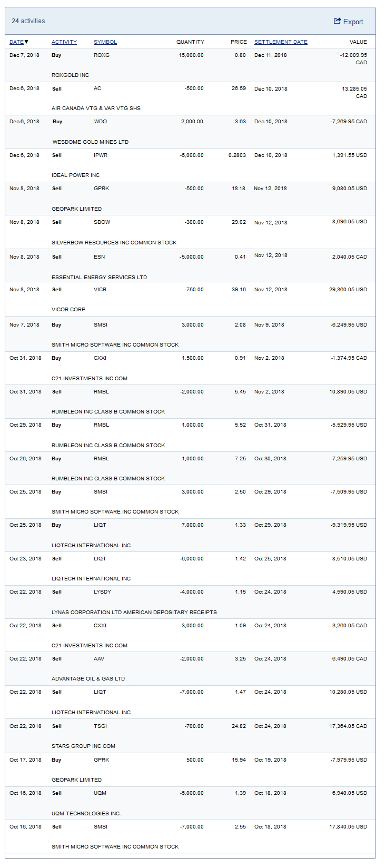Click the Value column header
The image size is (386, 868).
coord(358,42)
